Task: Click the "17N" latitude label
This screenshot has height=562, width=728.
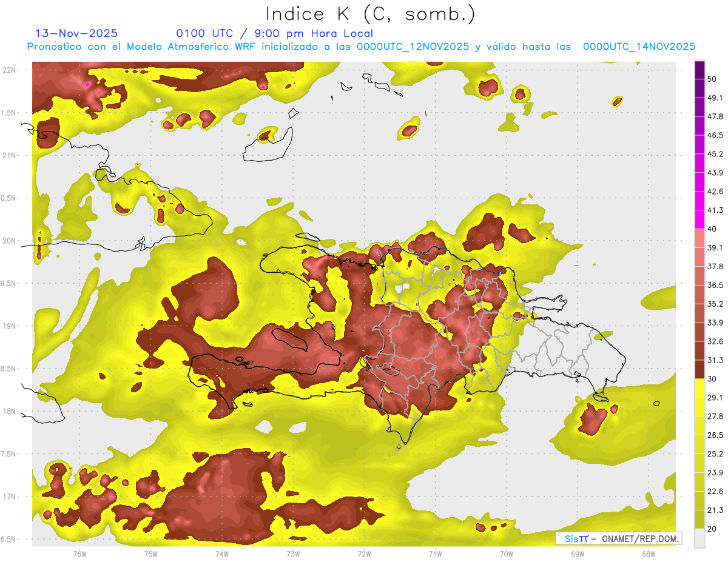Action: coord(8,497)
